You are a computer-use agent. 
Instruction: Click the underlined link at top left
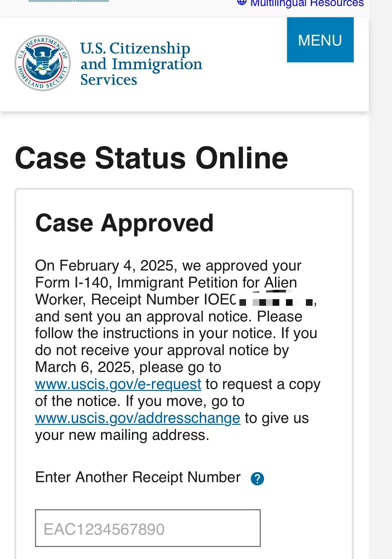pyautogui.click(x=68, y=1)
